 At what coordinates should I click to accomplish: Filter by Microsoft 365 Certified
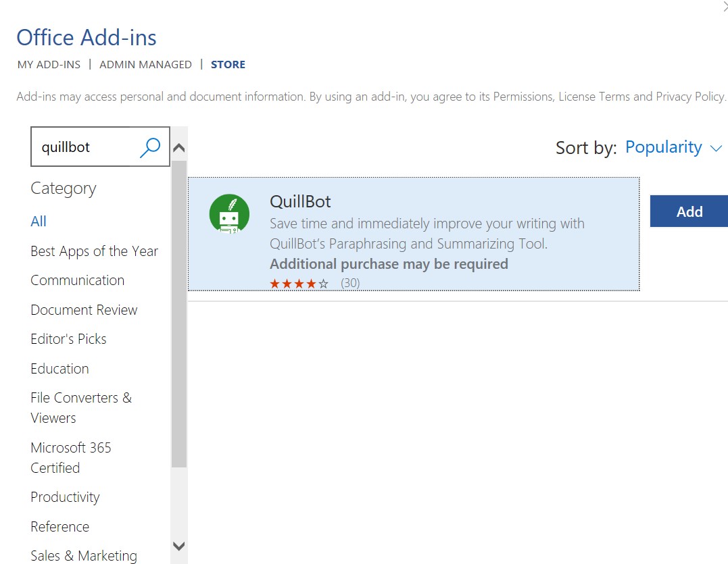(71, 457)
